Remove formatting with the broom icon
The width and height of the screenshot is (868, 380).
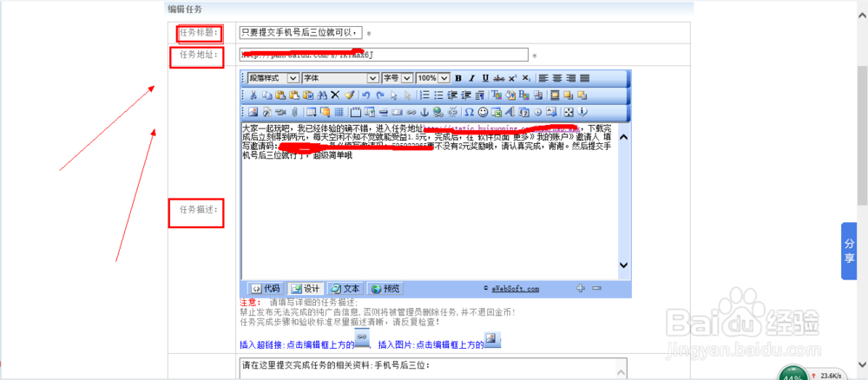(x=349, y=95)
